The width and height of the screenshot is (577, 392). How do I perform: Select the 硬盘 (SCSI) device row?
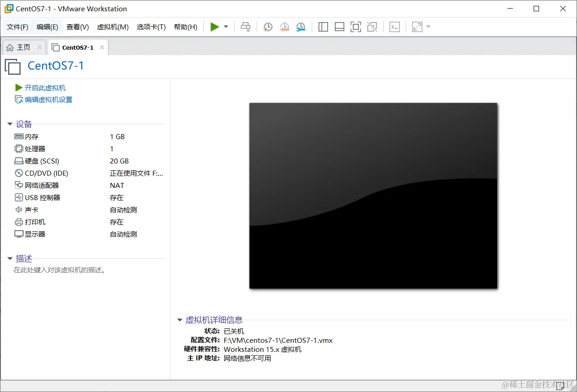(x=89, y=161)
